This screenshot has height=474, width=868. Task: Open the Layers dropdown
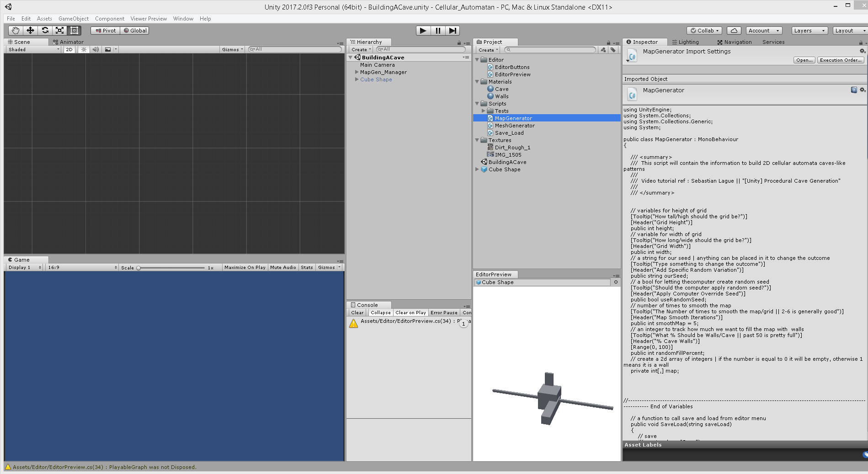[809, 31]
